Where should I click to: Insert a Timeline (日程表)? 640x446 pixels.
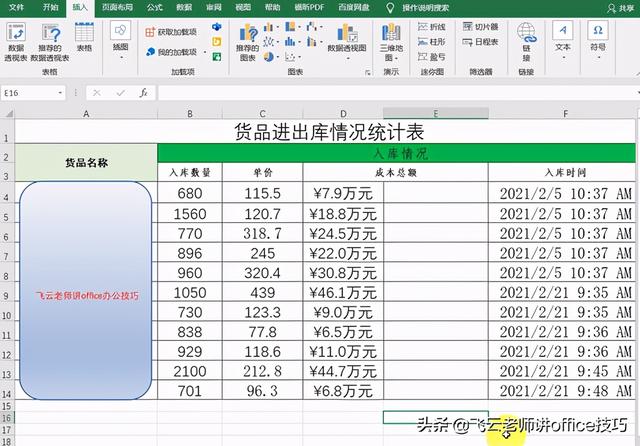pyautogui.click(x=481, y=42)
